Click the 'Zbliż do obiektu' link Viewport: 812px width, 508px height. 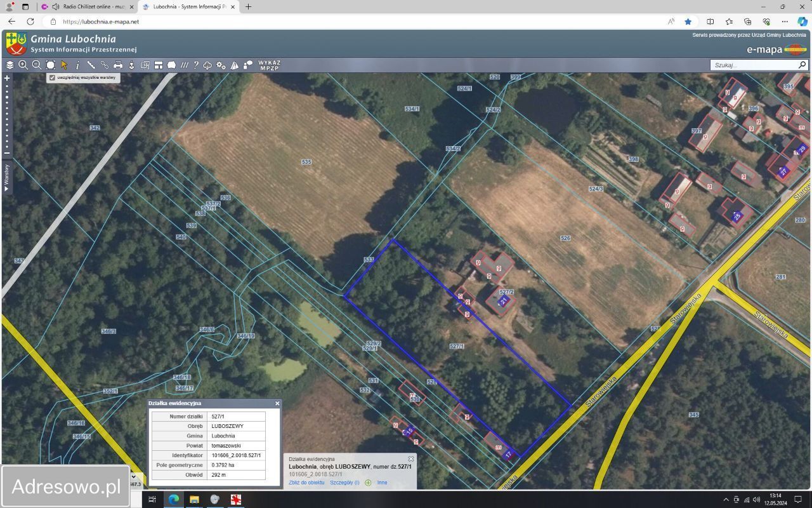(306, 483)
